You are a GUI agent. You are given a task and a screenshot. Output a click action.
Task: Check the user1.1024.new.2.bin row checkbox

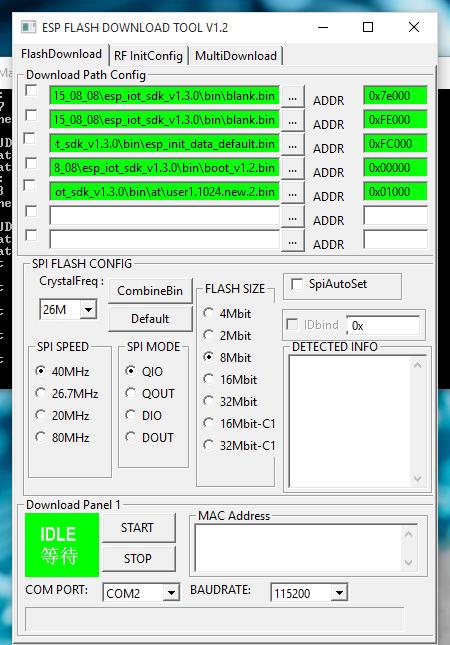(30, 186)
